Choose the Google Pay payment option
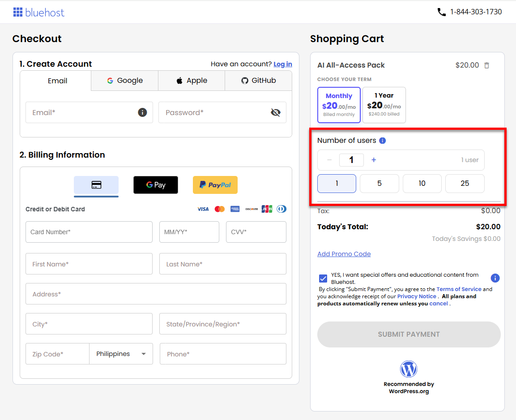Image resolution: width=516 pixels, height=420 pixels. click(x=156, y=185)
